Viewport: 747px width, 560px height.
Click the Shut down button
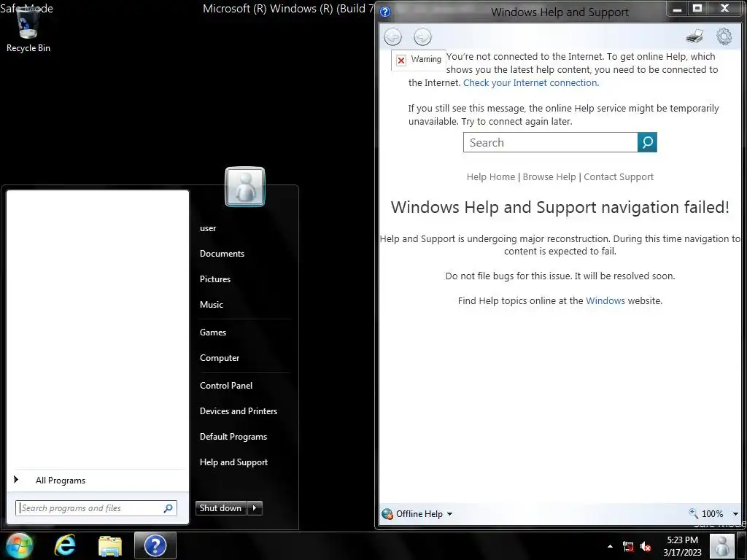(x=221, y=508)
